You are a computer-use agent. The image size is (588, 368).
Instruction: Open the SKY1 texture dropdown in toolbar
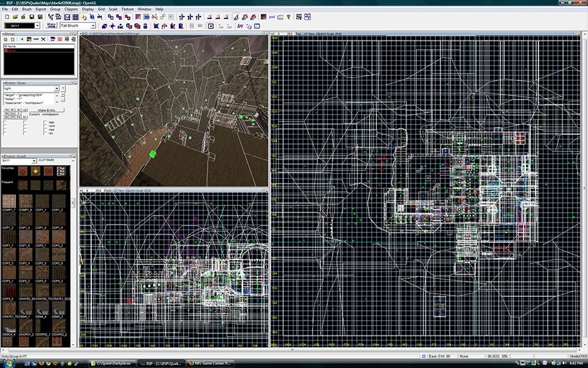point(37,26)
